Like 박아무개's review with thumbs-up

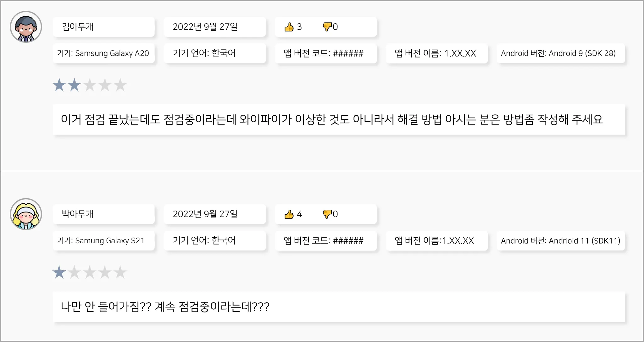(289, 214)
